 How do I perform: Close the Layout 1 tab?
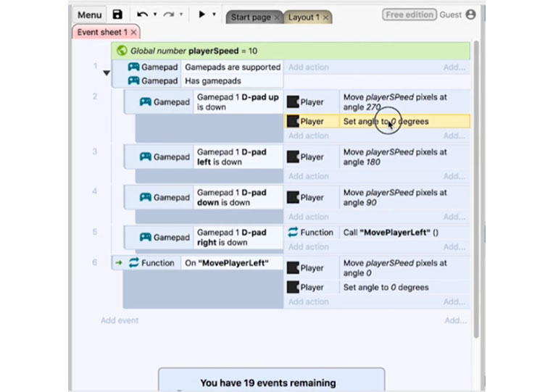[326, 17]
